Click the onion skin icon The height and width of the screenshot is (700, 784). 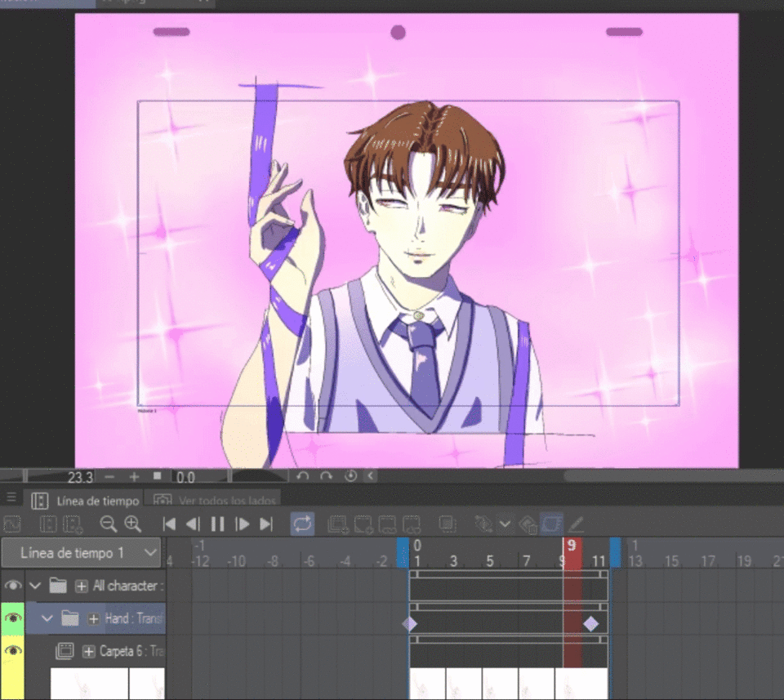(448, 524)
